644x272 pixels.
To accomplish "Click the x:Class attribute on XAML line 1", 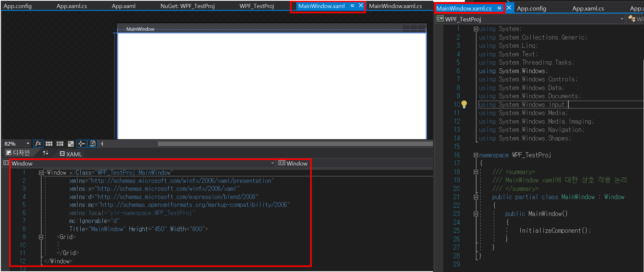I will coord(121,173).
